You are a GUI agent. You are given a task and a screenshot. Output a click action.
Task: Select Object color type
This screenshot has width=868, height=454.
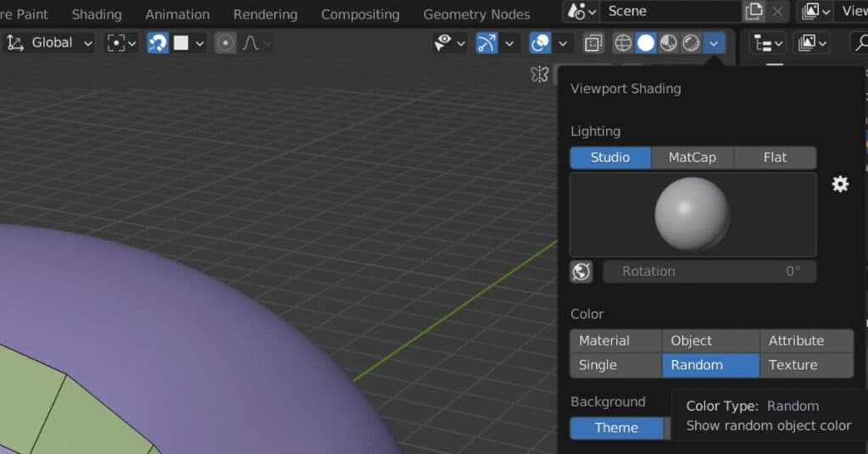711,340
